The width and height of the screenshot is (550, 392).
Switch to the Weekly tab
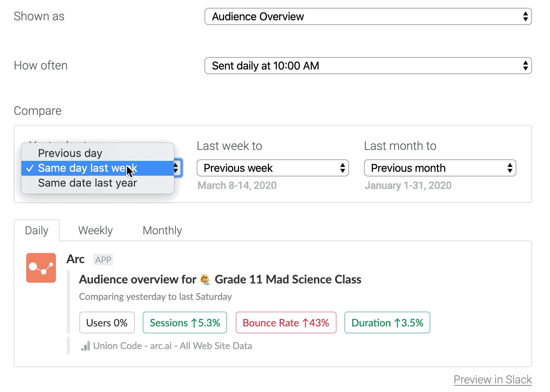(x=95, y=231)
